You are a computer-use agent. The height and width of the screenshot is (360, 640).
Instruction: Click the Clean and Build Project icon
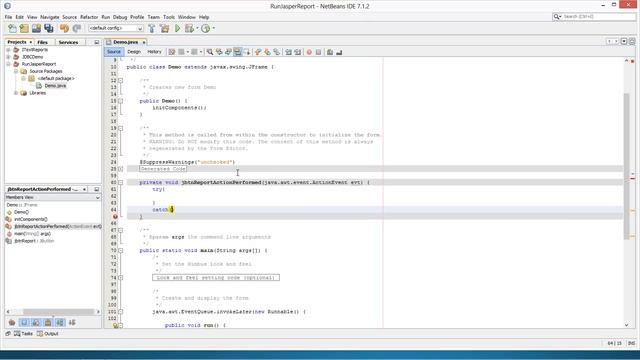click(164, 28)
